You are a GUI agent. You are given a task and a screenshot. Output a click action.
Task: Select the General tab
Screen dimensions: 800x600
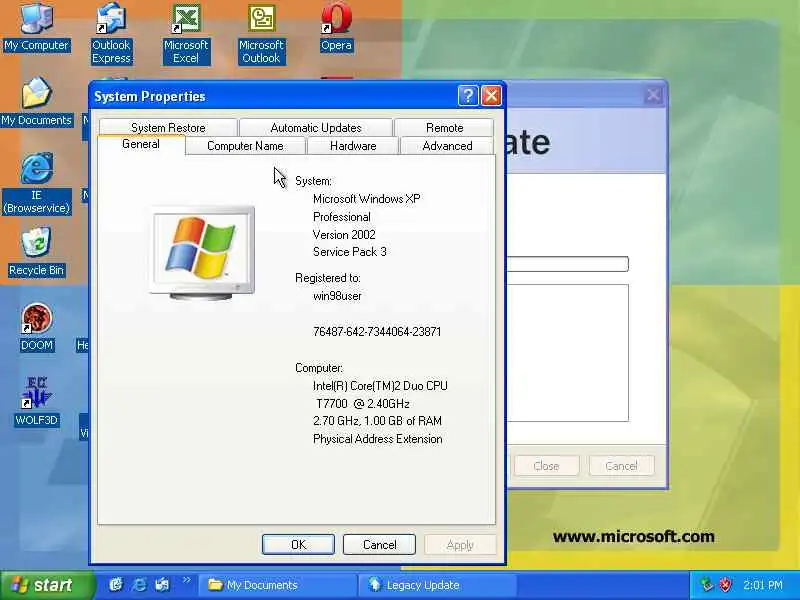click(141, 144)
